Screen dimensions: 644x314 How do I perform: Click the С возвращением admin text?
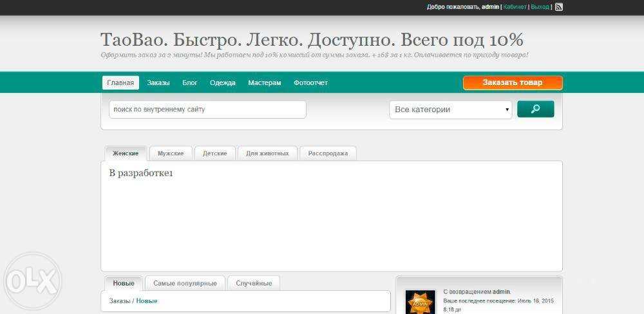(x=477, y=292)
